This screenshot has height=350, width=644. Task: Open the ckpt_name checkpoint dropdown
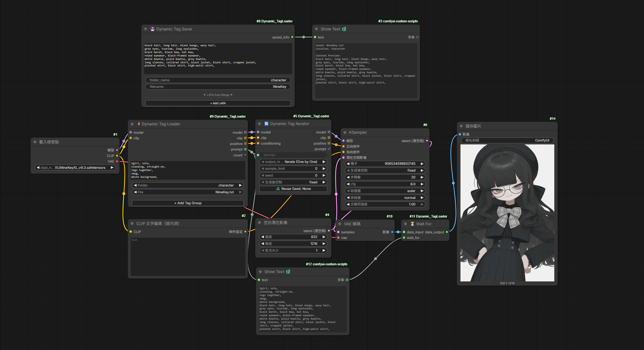point(75,168)
